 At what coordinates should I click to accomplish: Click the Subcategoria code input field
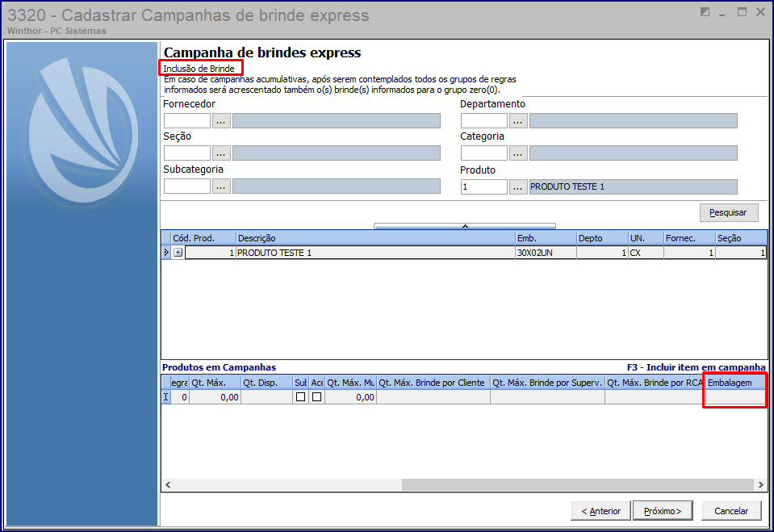pos(187,186)
